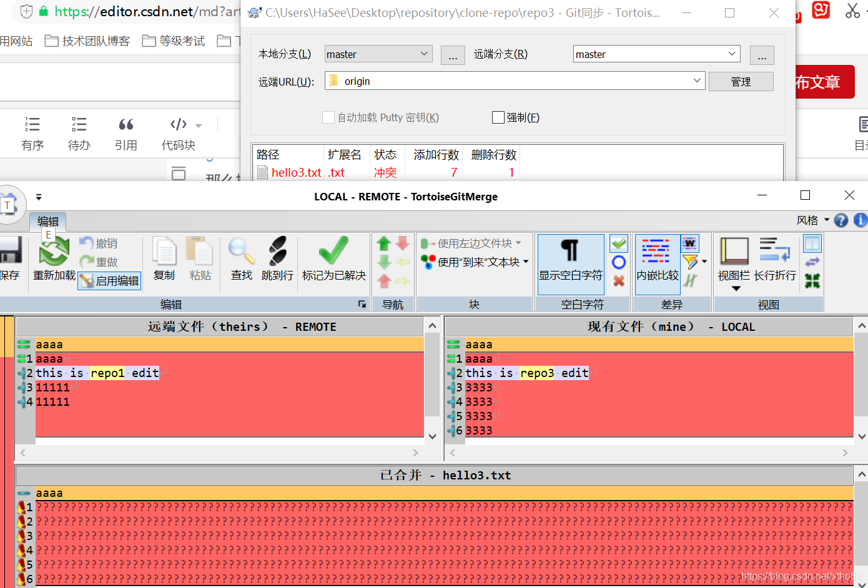Jump to the difference using the red down arrow
The height and width of the screenshot is (588, 868).
pyautogui.click(x=403, y=243)
